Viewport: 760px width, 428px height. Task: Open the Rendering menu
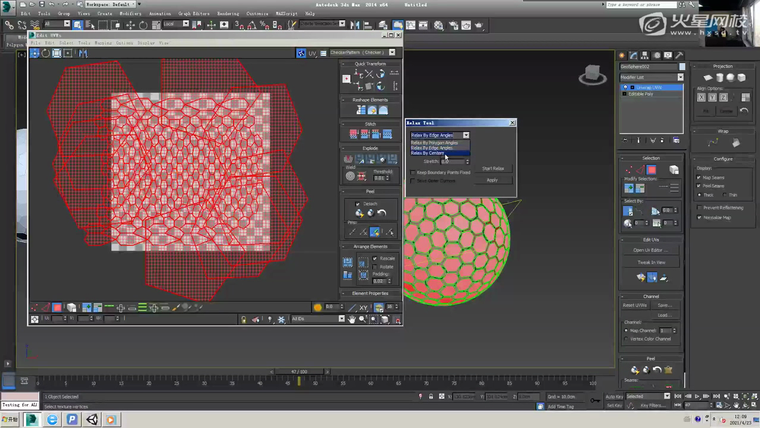[230, 14]
